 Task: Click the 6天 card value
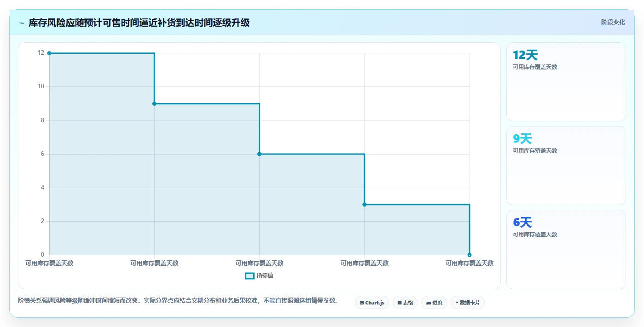522,223
